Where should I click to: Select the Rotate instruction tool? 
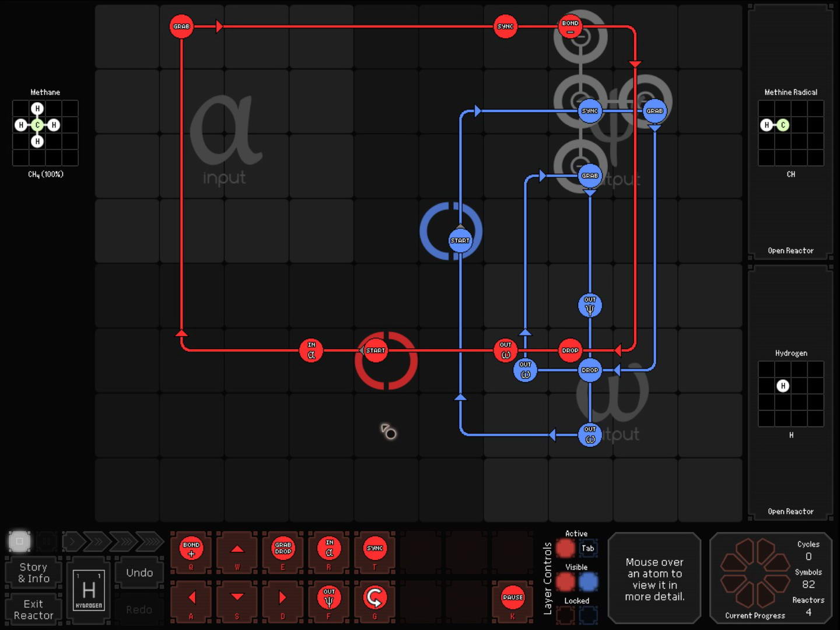coord(374,598)
